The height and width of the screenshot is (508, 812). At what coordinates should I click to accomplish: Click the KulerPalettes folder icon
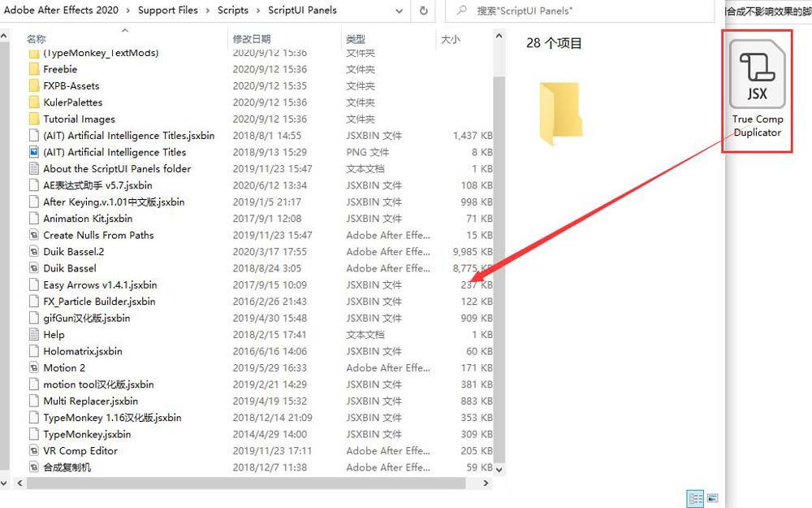34,102
